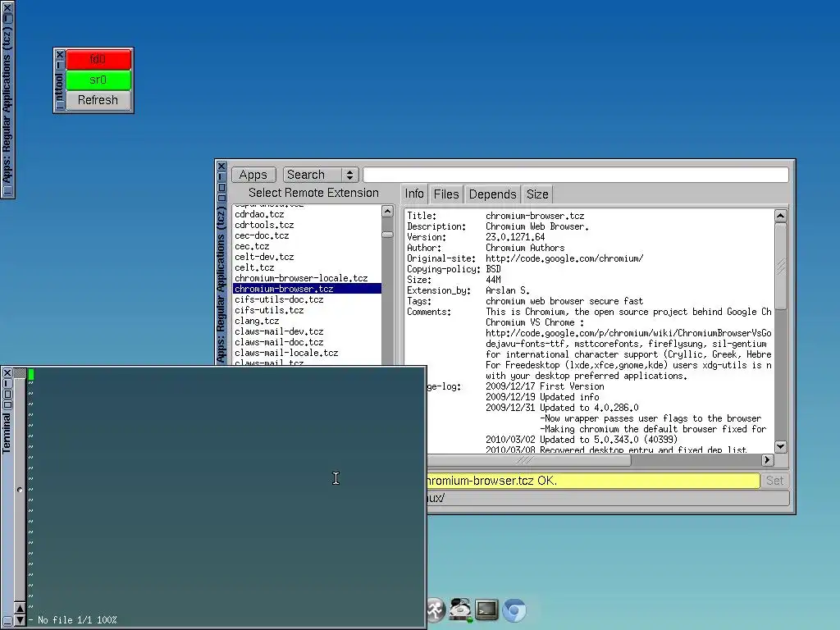Click the Set button beside the status bar
The width and height of the screenshot is (840, 630).
[x=774, y=481]
